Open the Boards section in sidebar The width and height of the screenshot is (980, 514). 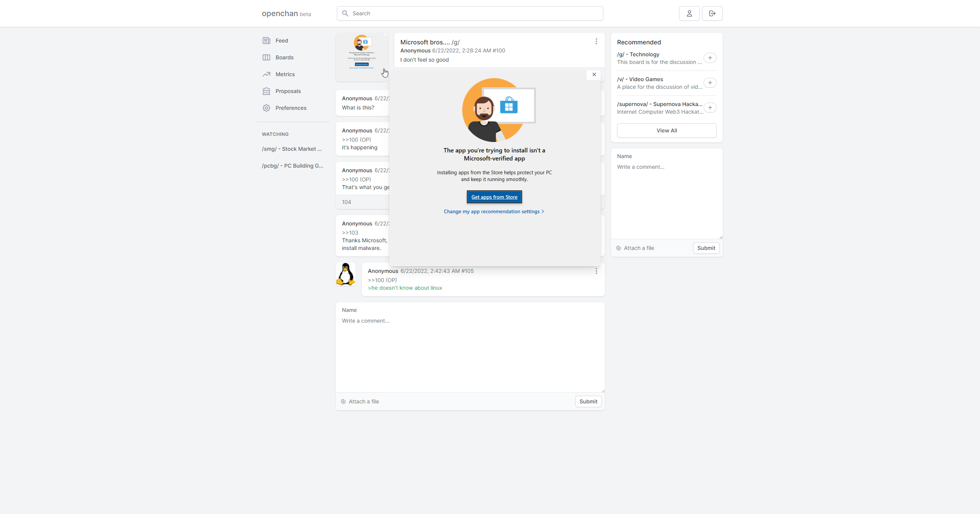[284, 57]
